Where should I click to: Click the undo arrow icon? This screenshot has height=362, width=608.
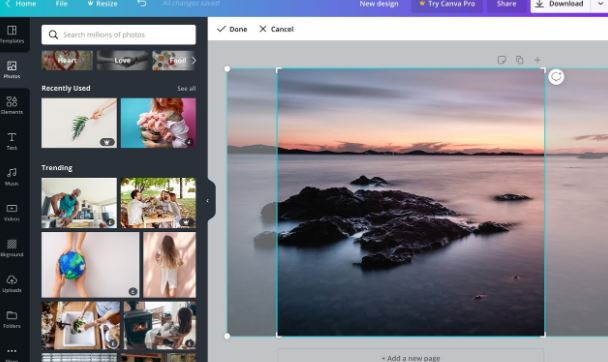click(x=142, y=4)
